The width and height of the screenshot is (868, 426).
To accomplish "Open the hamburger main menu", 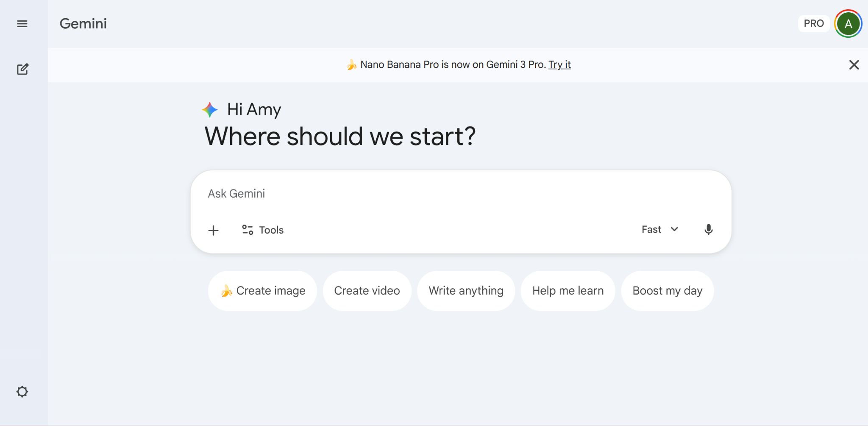I will click(22, 24).
